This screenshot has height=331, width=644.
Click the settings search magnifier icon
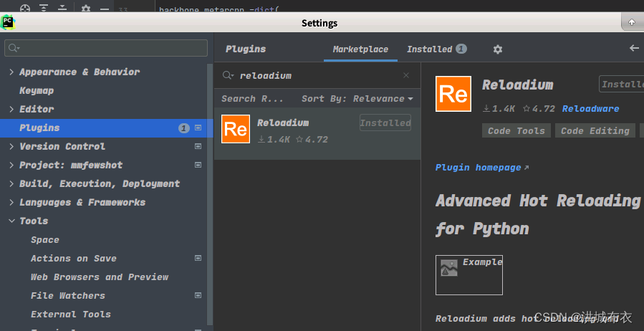pyautogui.click(x=12, y=48)
